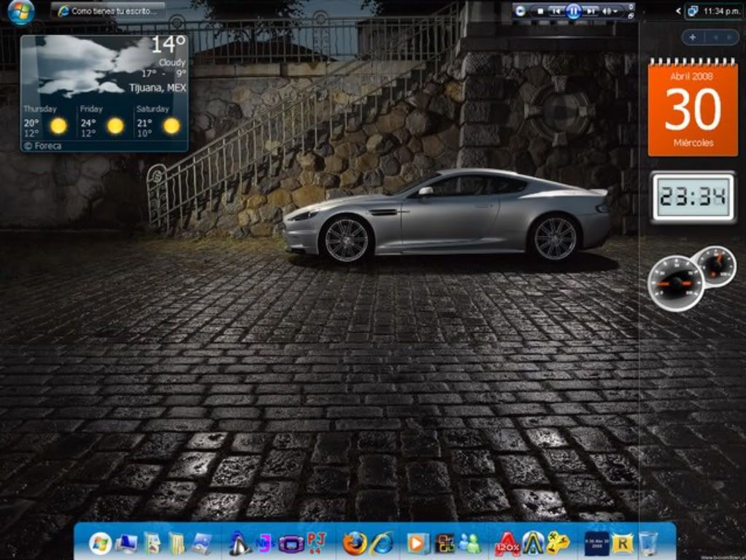Launch the yellow 'R' icon in the dock
This screenshot has height=560, width=746.
pos(623,543)
